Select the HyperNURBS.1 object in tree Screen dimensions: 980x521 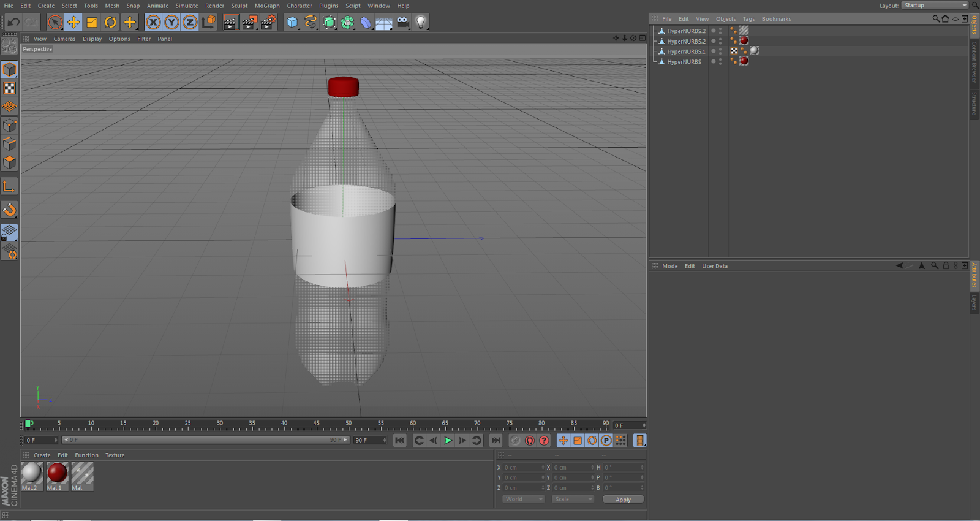pos(686,51)
